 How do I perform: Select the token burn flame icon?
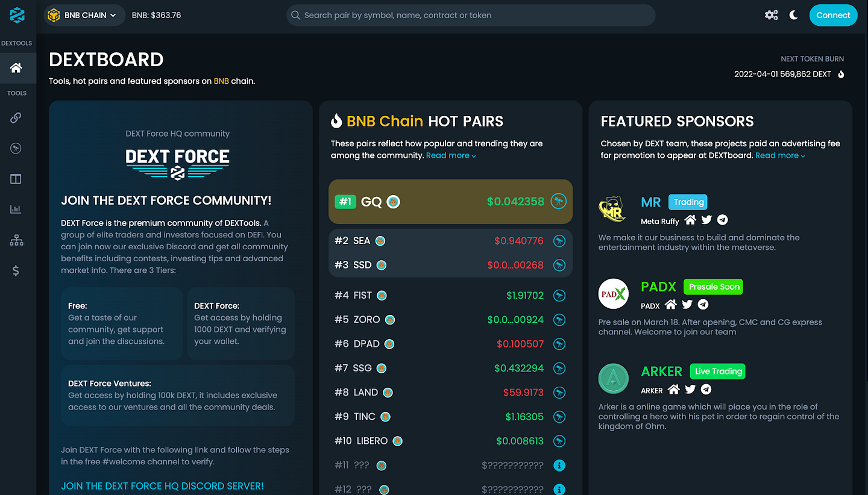(x=841, y=74)
